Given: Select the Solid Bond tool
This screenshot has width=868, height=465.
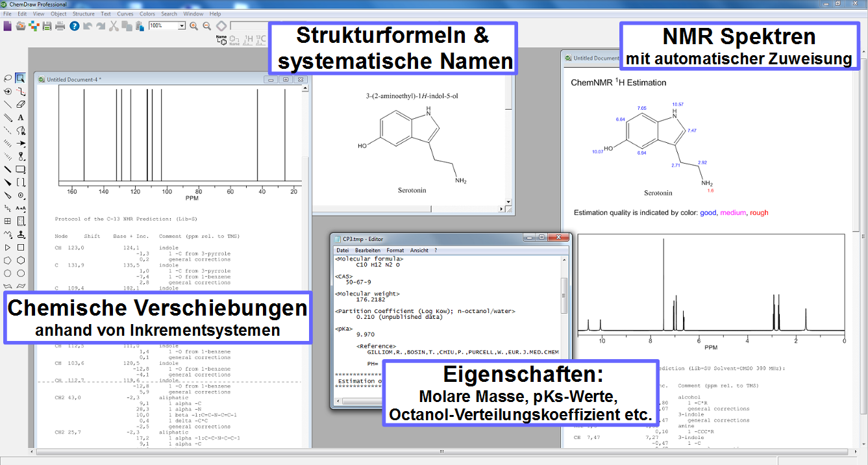Looking at the screenshot, I should click(x=8, y=104).
